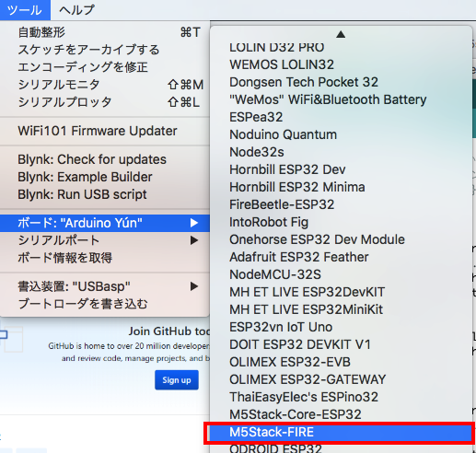
Task: Select ESP32vn IoT Uno board
Action: (341, 327)
